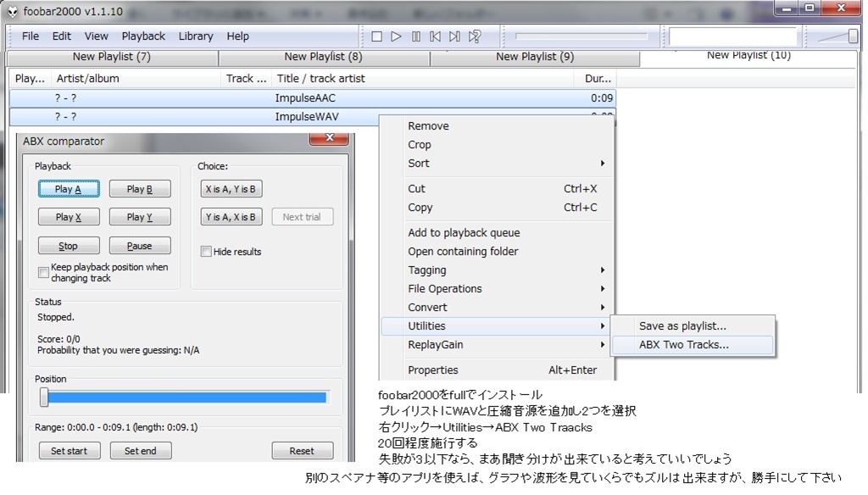Click the toolbar search input field
Image resolution: width=868 pixels, height=495 pixels.
732,36
